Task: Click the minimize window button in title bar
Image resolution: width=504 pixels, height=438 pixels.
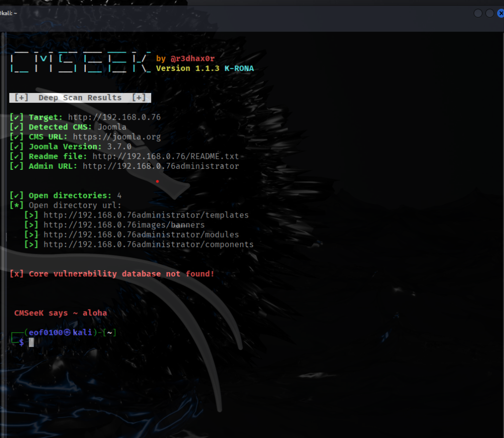Action: (x=478, y=13)
